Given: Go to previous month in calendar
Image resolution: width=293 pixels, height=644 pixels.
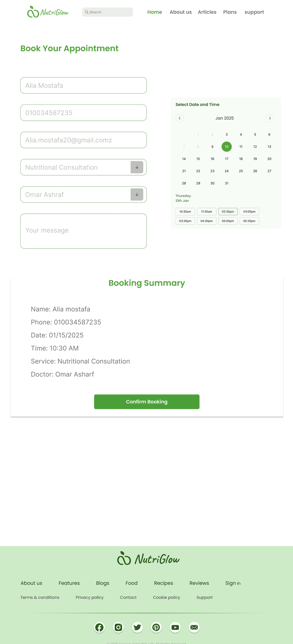Looking at the screenshot, I should [x=180, y=118].
